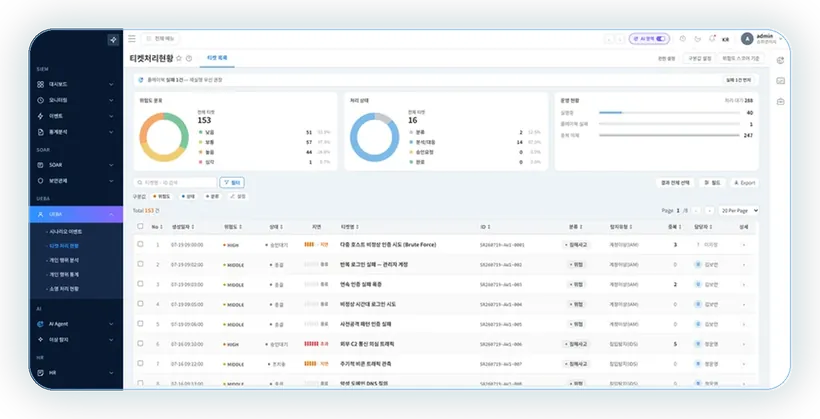Click the 이벤트 lightning icon in sidebar
This screenshot has width=820, height=419.
point(41,116)
